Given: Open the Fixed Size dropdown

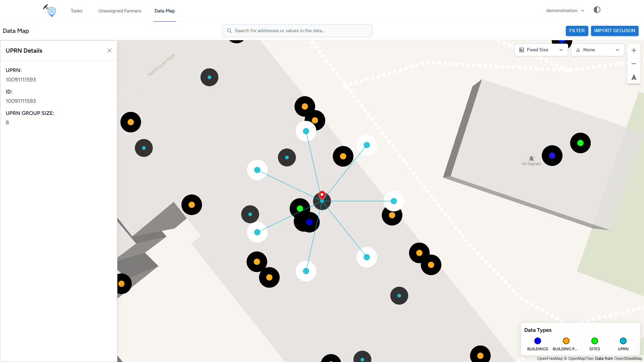Looking at the screenshot, I should pos(541,50).
